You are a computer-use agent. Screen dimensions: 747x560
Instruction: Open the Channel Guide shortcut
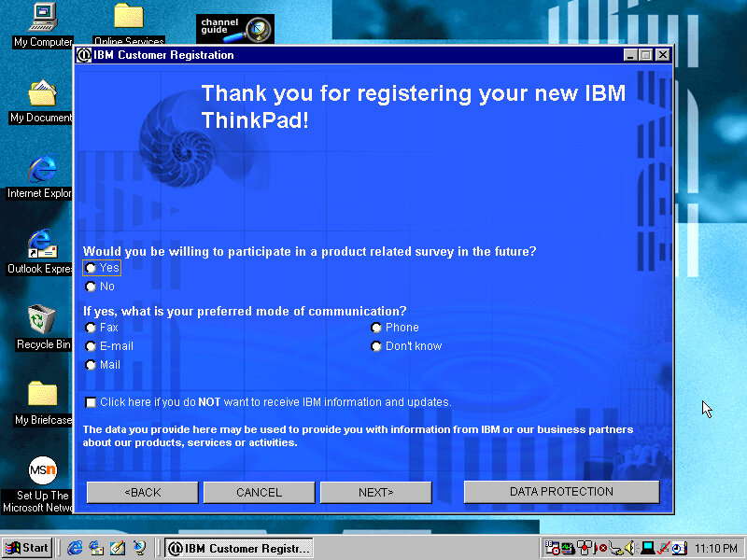(233, 27)
